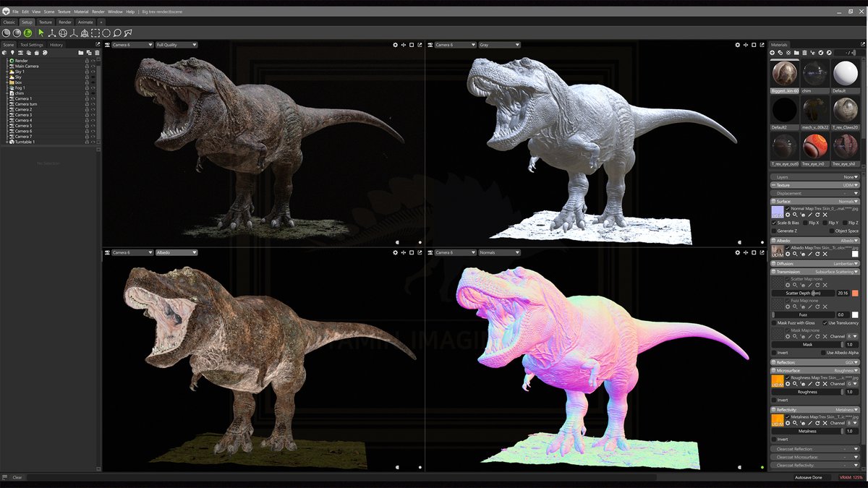Open the File menu
The height and width of the screenshot is (488, 868).
tap(15, 12)
